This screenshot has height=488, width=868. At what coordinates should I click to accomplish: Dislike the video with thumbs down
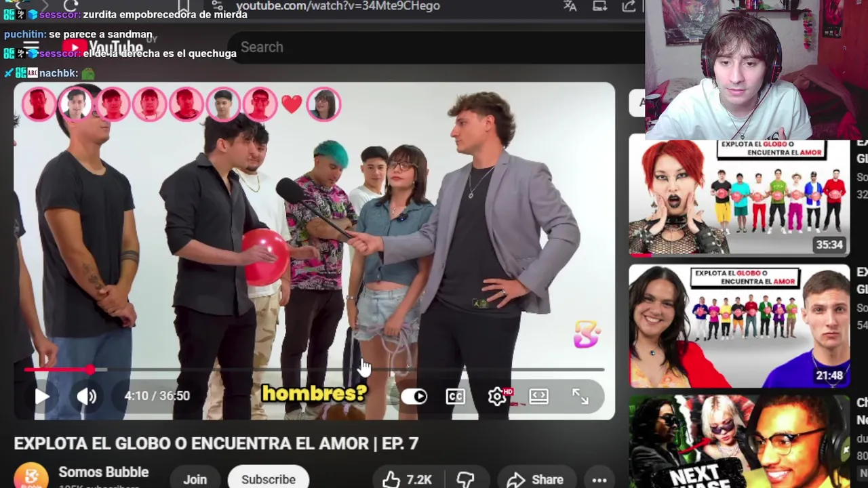pyautogui.click(x=466, y=479)
